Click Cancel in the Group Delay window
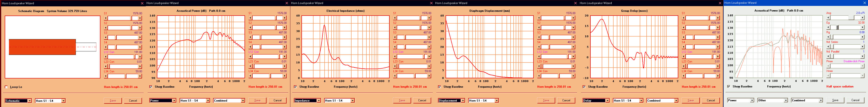Viewport: 868px width, 107px height. pyautogui.click(x=711, y=101)
